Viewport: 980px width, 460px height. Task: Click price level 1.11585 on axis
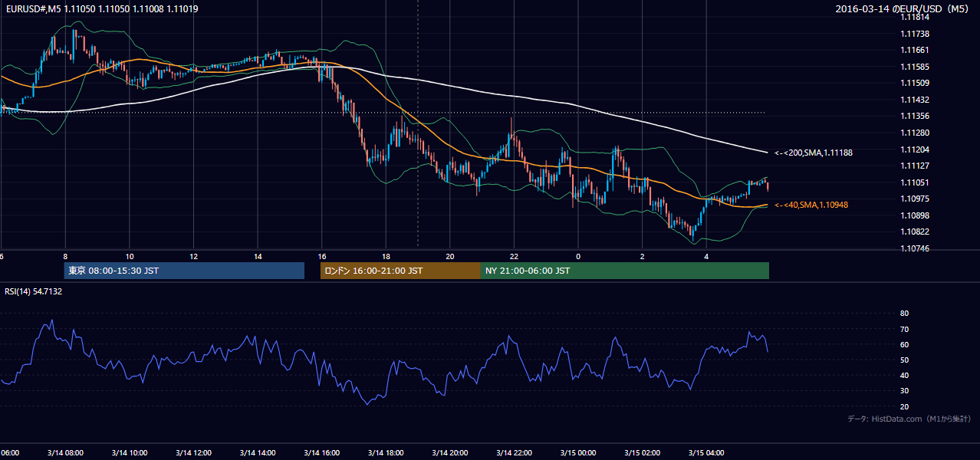pyautogui.click(x=916, y=67)
